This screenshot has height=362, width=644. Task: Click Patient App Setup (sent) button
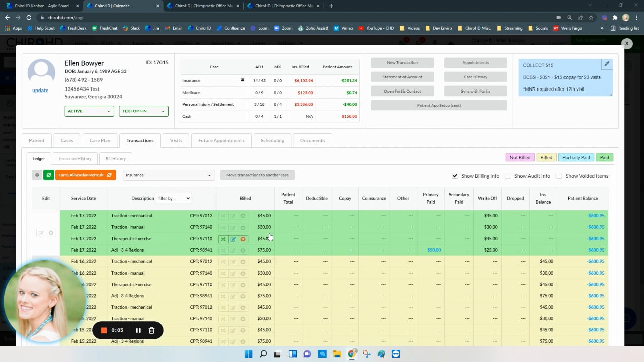pyautogui.click(x=439, y=105)
